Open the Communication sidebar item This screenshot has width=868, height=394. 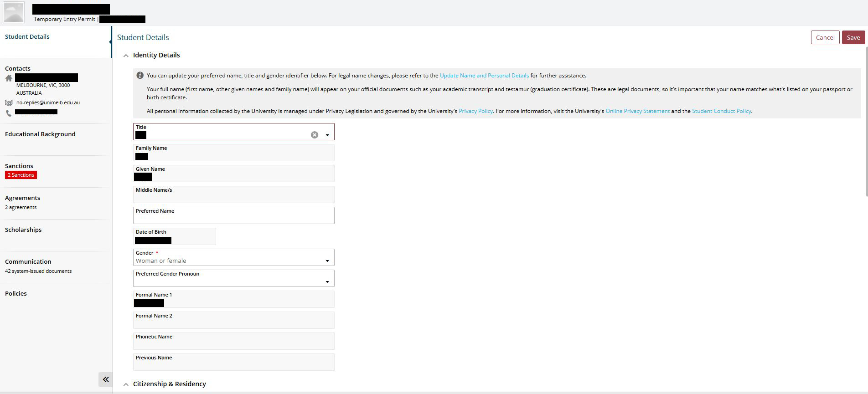click(x=28, y=261)
